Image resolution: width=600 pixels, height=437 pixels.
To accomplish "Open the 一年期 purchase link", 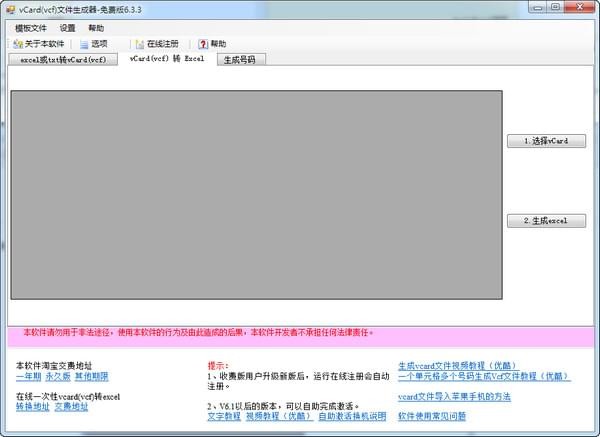I will point(28,376).
